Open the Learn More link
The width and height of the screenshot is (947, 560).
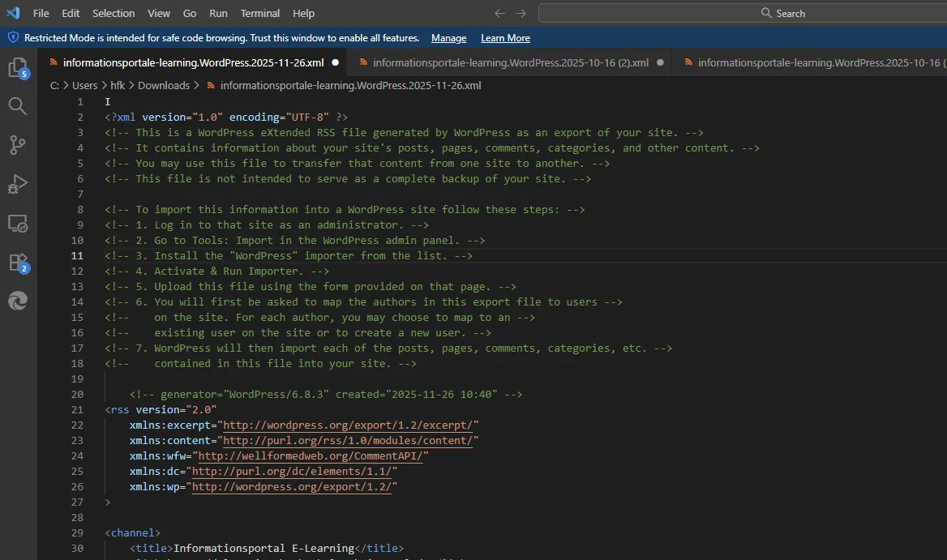click(x=505, y=38)
